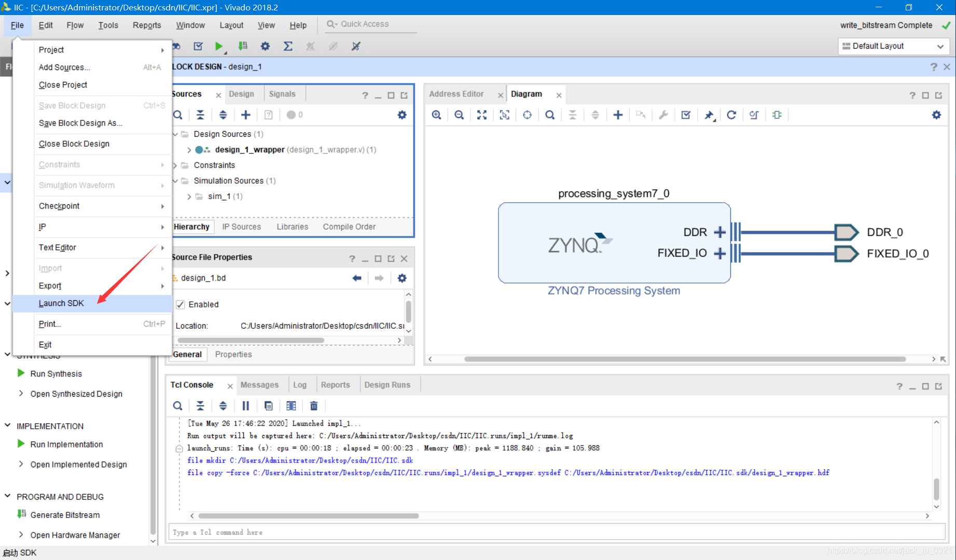
Task: Click back arrow in Source File Properties
Action: 357,278
